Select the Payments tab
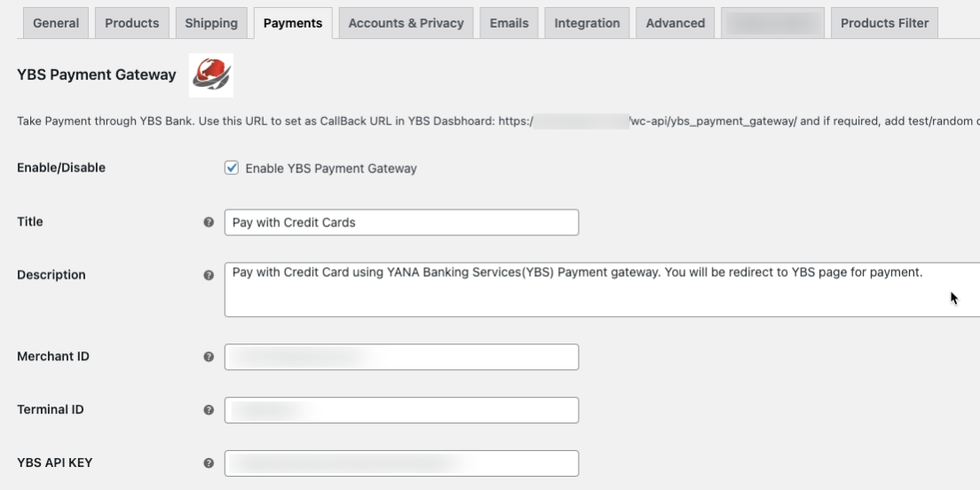This screenshot has height=490, width=980. click(x=293, y=23)
